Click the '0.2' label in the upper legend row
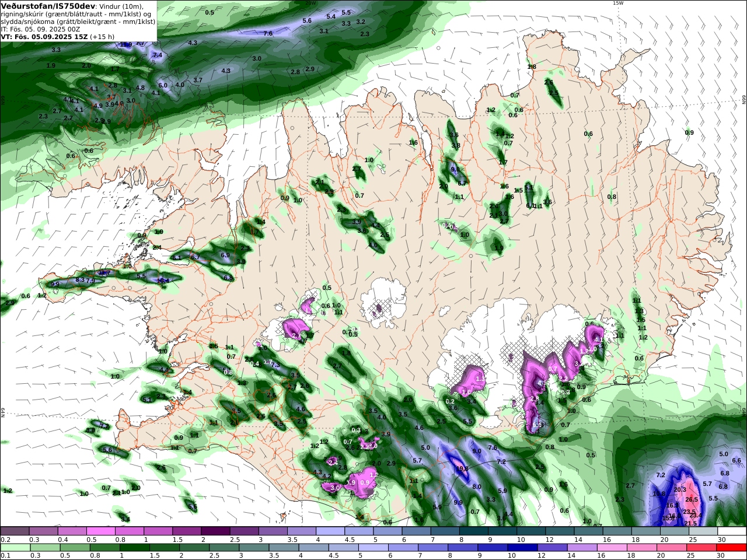 click(5, 540)
